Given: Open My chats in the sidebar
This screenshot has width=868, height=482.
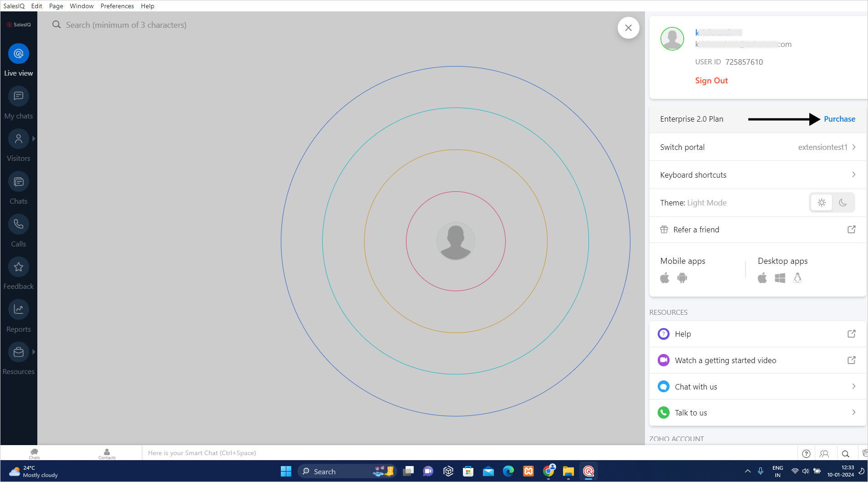Looking at the screenshot, I should (x=19, y=97).
